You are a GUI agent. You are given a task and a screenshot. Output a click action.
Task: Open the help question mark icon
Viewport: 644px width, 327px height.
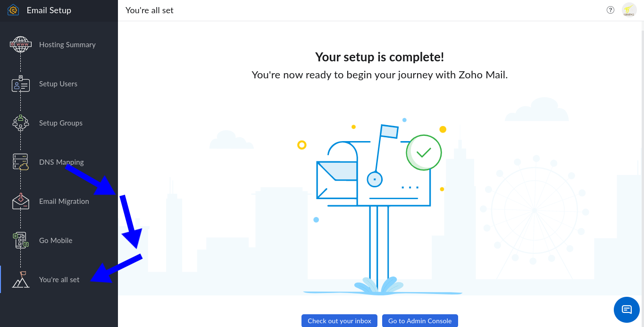[x=611, y=10]
